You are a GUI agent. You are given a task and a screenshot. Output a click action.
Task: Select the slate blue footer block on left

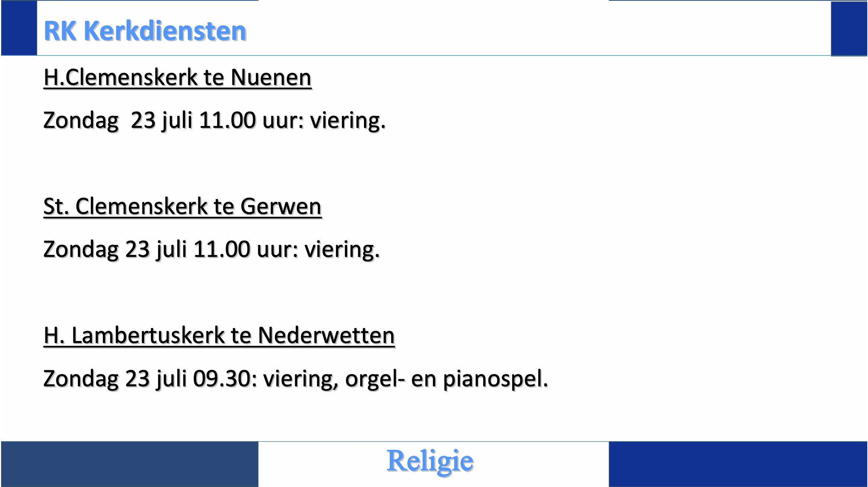click(x=130, y=464)
